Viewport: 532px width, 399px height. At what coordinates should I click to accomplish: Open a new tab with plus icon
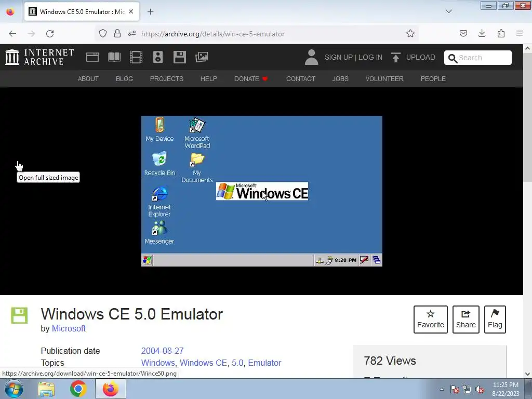[150, 12]
